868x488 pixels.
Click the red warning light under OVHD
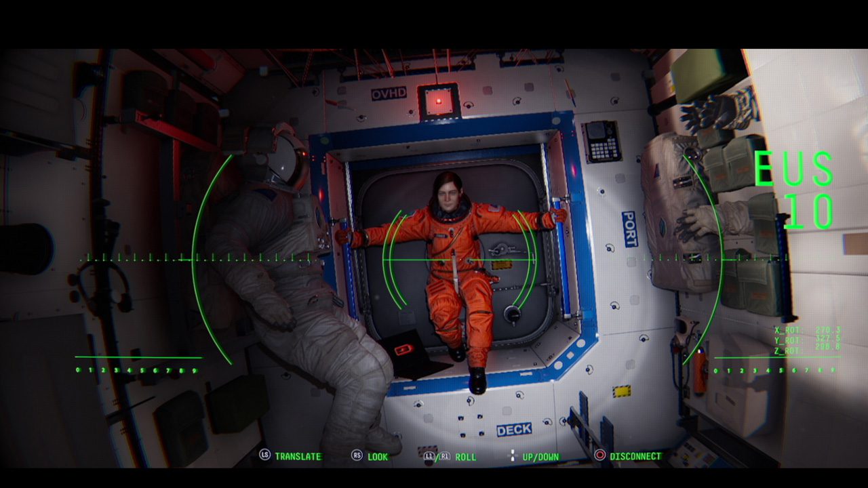pyautogui.click(x=438, y=101)
